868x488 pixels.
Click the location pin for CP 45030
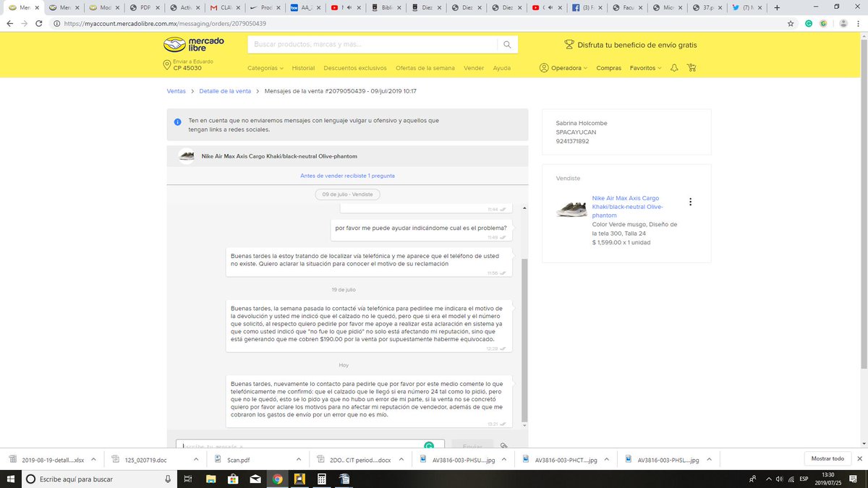point(167,65)
